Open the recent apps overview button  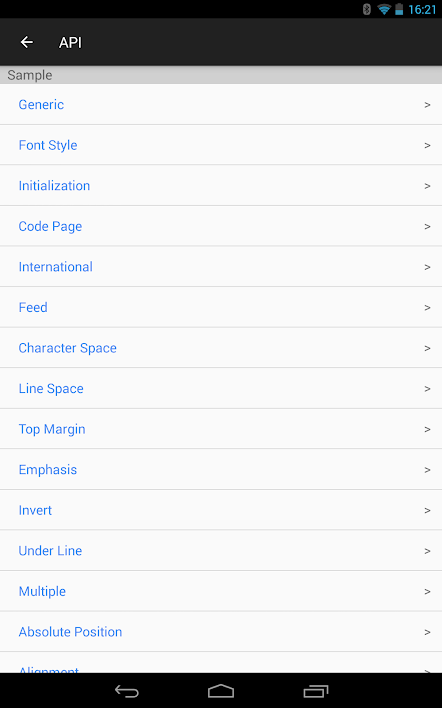(x=316, y=691)
